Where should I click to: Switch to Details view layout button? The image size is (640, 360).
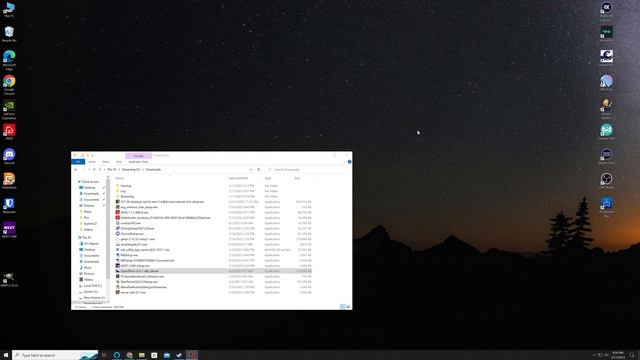coord(342,307)
